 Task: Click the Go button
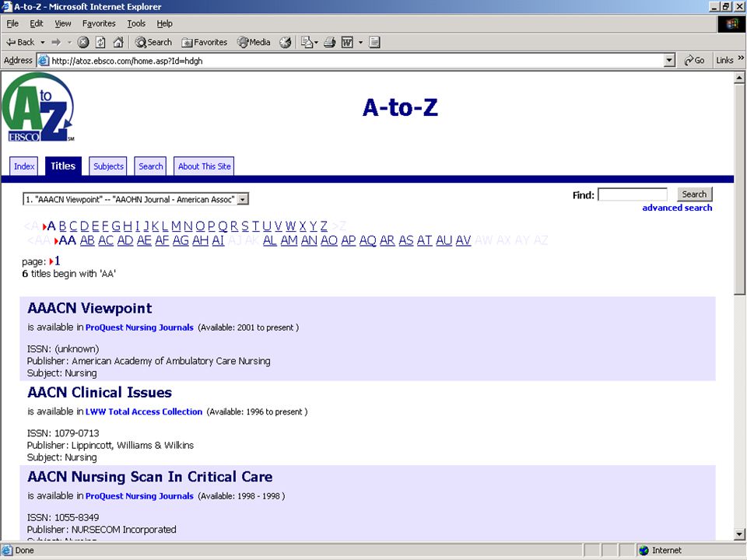(x=694, y=61)
